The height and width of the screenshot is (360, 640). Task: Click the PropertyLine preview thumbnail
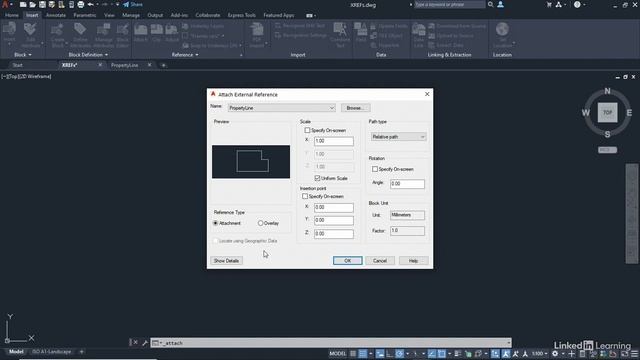[251, 162]
